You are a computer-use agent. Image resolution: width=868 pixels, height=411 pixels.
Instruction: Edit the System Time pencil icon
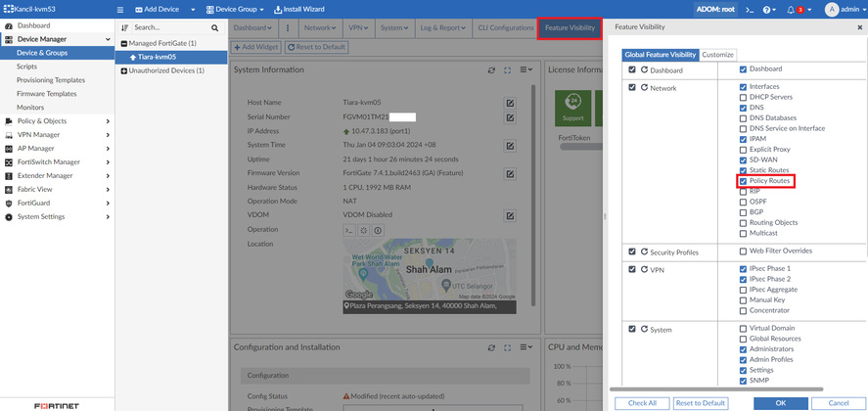510,145
